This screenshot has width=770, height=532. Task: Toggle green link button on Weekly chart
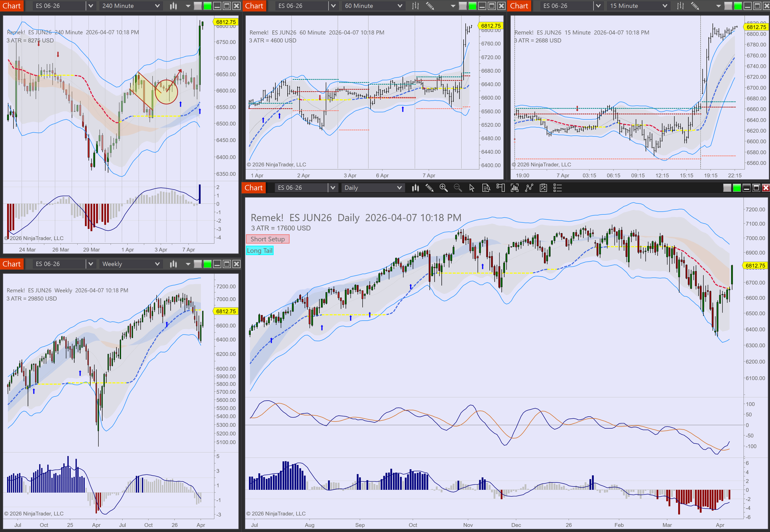point(208,264)
